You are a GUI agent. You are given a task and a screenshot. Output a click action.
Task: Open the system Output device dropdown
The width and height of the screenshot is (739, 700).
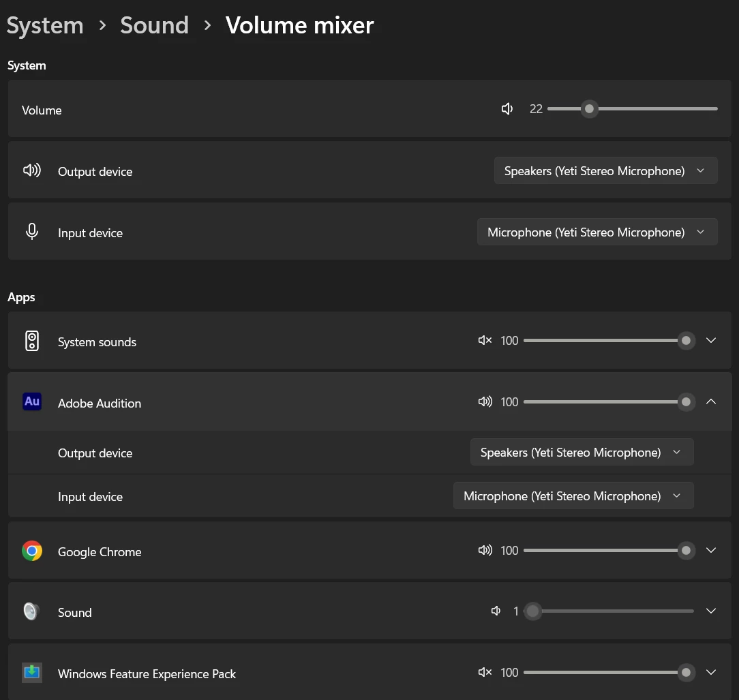point(605,171)
